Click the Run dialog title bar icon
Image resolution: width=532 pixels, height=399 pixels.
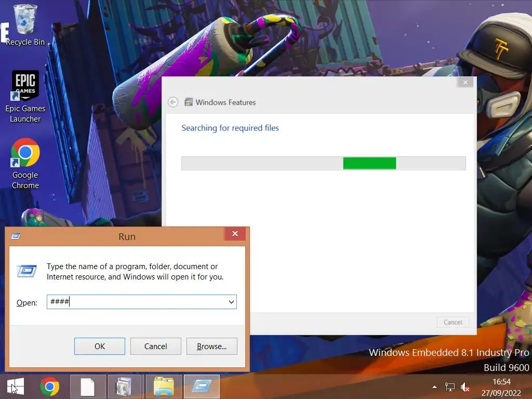point(16,236)
